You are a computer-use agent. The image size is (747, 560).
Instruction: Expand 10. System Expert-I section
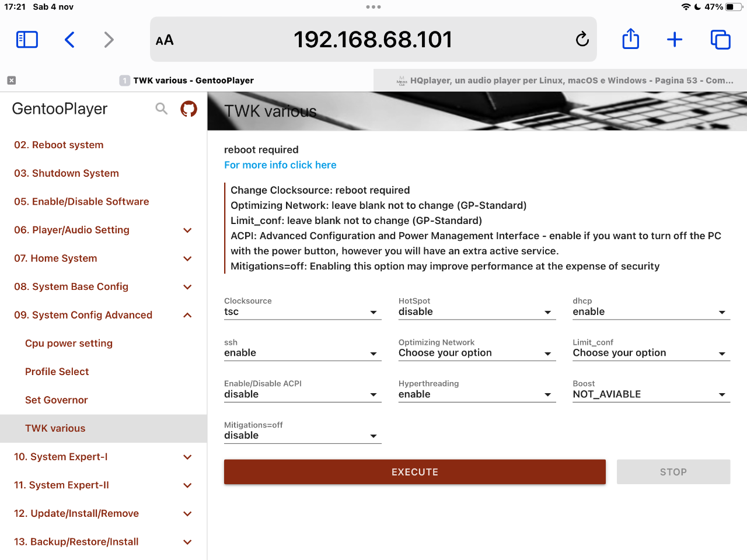(103, 457)
